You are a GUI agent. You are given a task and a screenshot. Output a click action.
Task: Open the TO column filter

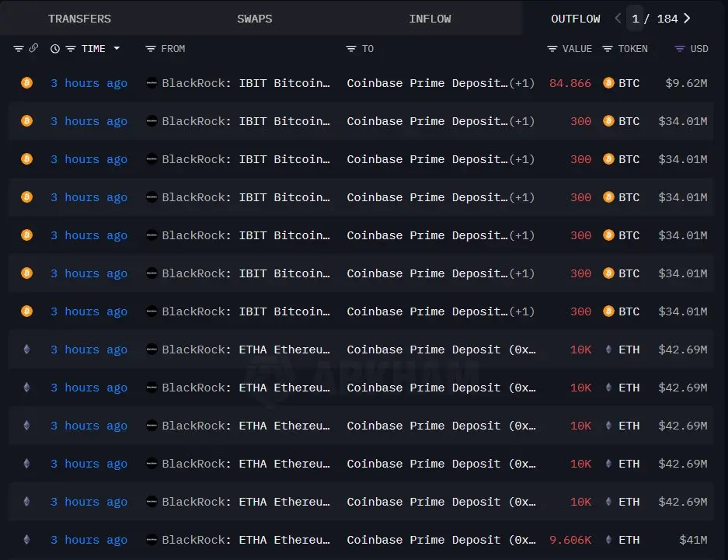coord(351,49)
